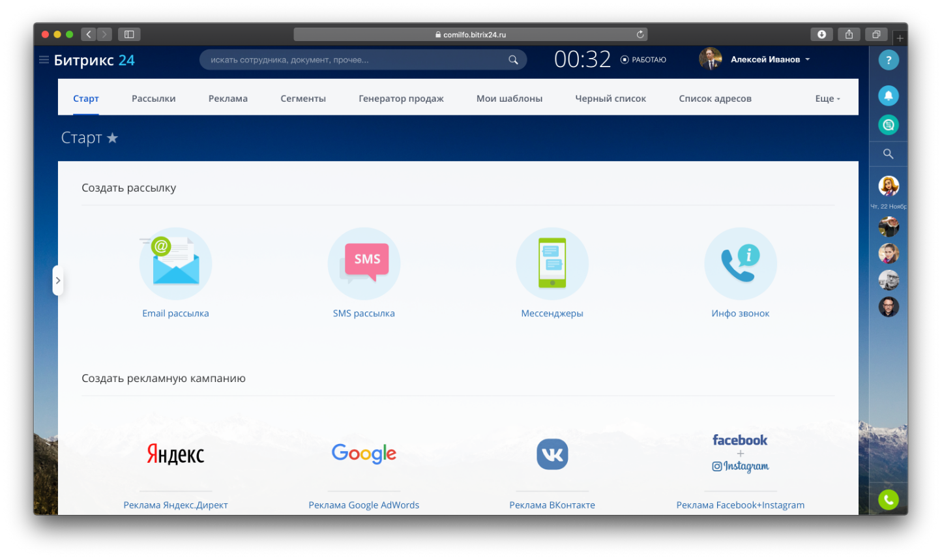Click the pink SMS bubble icon
This screenshot has width=942, height=560.
point(364,263)
